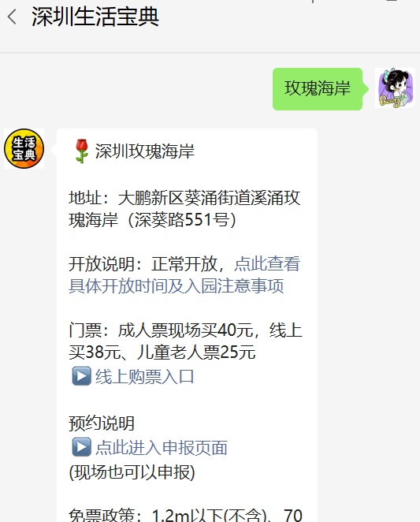
Task: Select the green 玫瑰海岸 message bubble
Action: pos(318,89)
